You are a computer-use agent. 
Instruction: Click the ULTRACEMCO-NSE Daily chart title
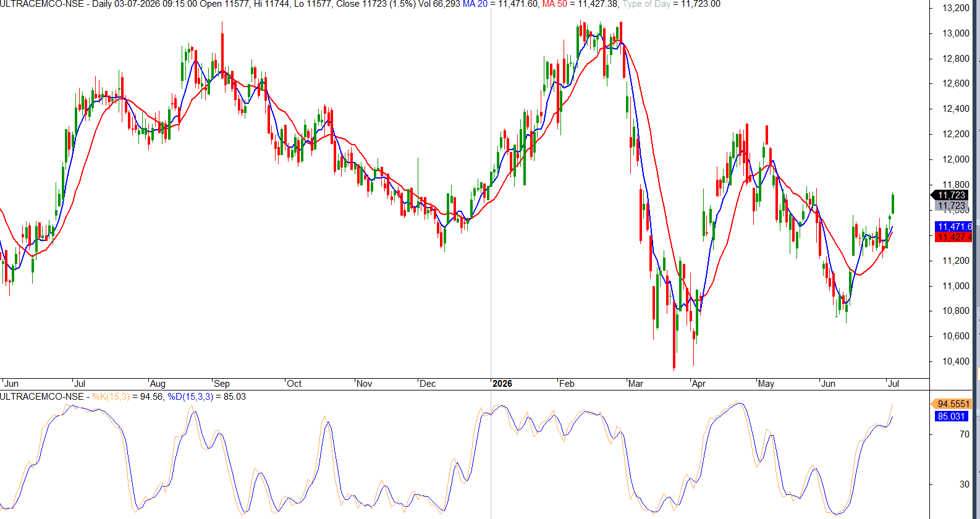56,4
